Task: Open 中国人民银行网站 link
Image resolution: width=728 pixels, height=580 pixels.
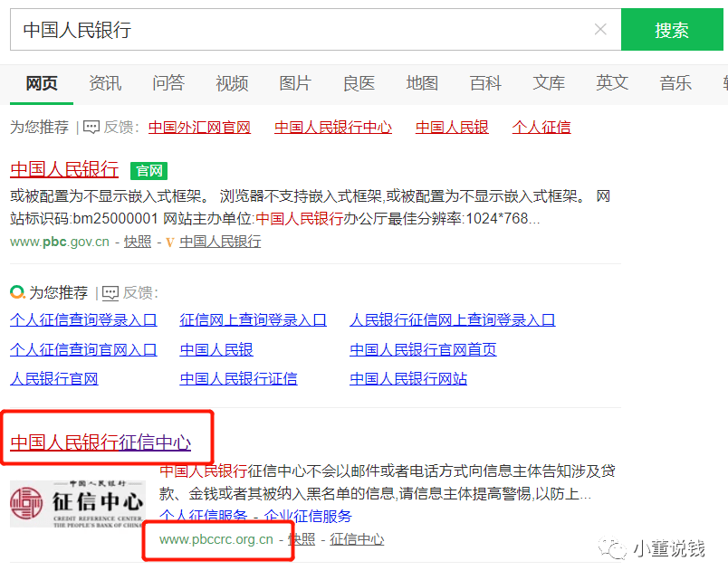Action: coord(408,379)
